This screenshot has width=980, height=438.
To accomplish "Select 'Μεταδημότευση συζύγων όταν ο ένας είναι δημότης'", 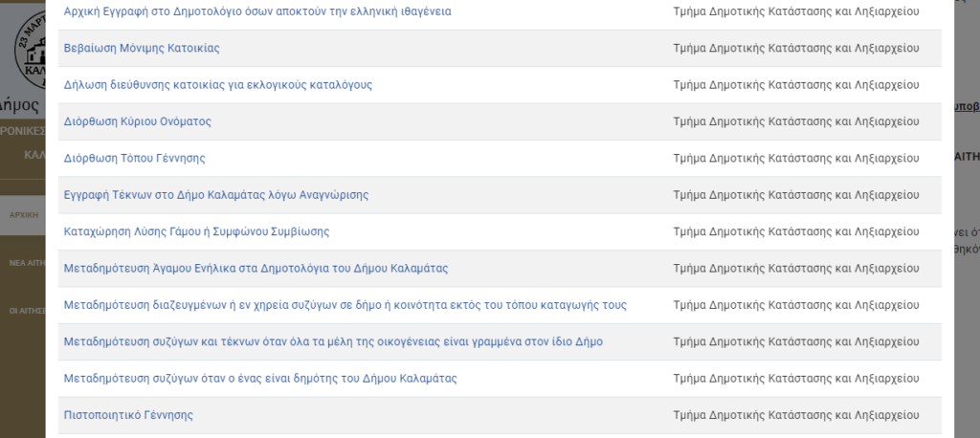I will tap(260, 379).
